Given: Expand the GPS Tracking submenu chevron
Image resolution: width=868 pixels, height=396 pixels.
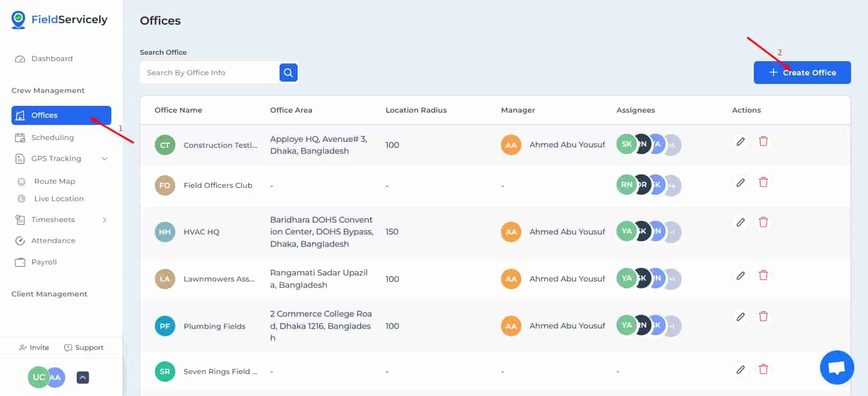Looking at the screenshot, I should point(105,159).
